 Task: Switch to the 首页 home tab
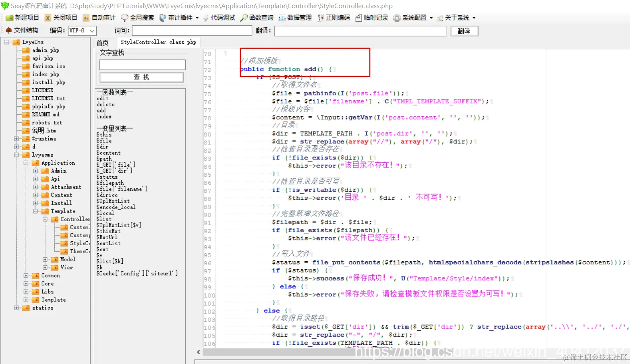(102, 43)
